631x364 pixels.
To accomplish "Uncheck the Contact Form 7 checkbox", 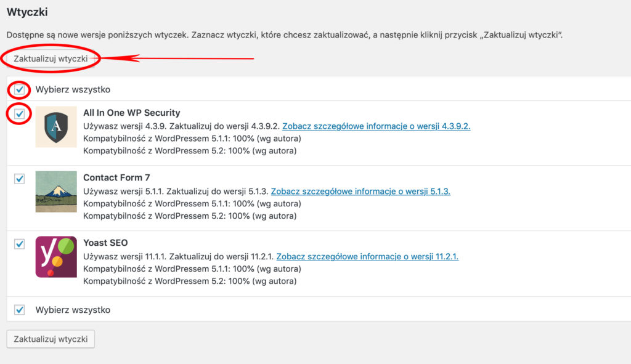I will [x=19, y=179].
